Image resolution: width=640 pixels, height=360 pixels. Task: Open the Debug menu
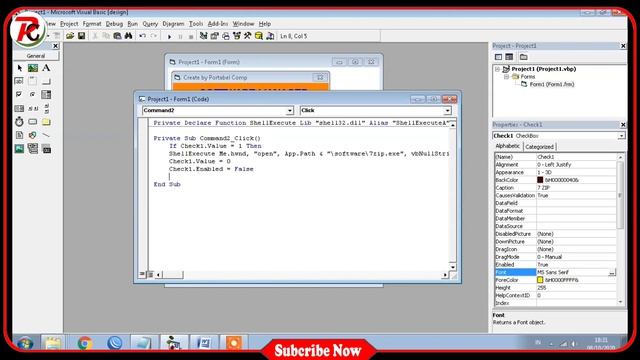tap(114, 24)
